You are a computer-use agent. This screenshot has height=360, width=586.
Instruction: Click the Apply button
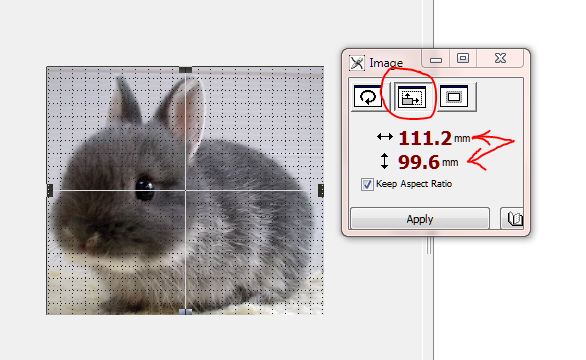pyautogui.click(x=419, y=219)
